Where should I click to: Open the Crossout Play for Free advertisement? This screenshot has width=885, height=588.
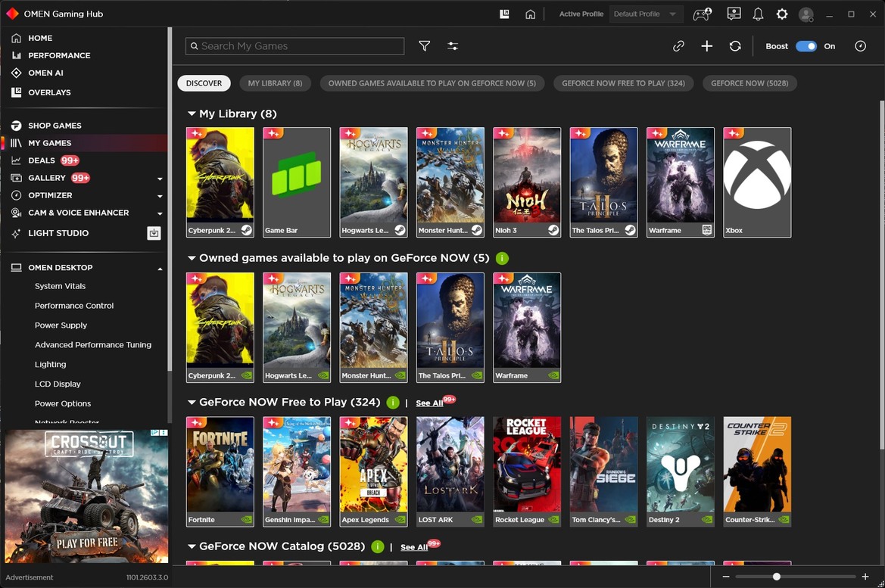pos(86,496)
